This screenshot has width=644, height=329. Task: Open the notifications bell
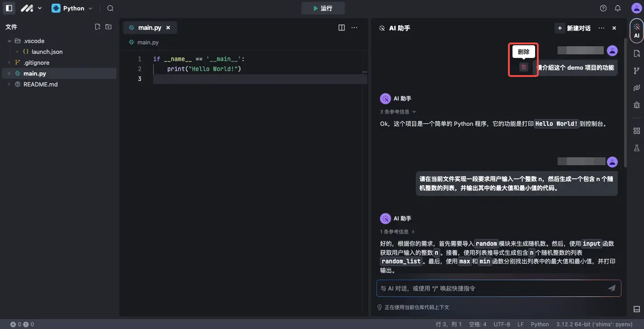(618, 8)
